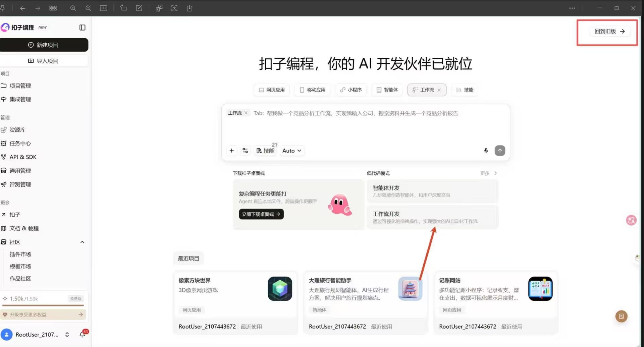
Task: Open the Auto model dropdown
Action: coord(291,151)
